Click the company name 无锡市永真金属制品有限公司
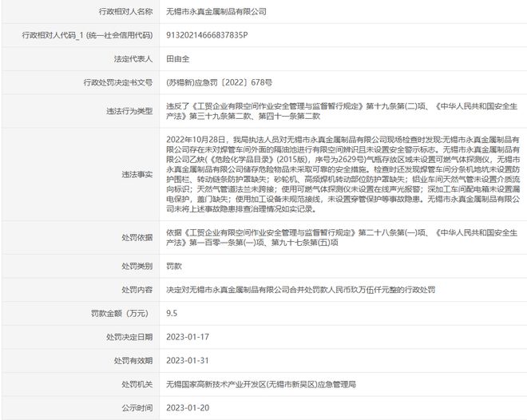Screen dimensions: 527x420 216,13
